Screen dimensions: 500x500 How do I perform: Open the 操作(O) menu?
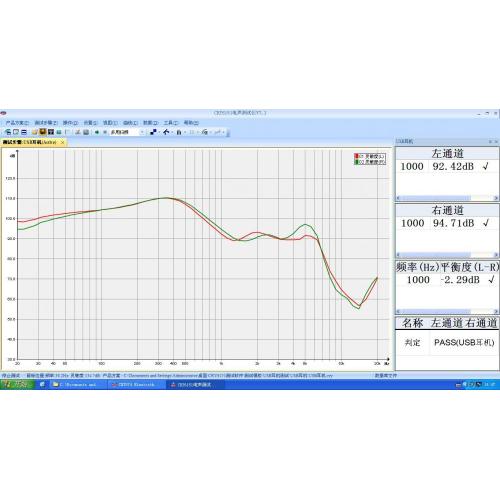70,123
